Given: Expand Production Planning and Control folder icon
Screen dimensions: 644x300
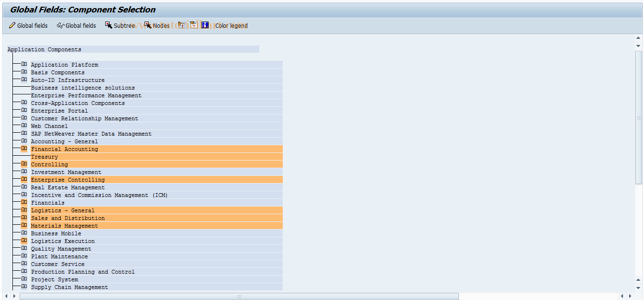Looking at the screenshot, I should [24, 271].
